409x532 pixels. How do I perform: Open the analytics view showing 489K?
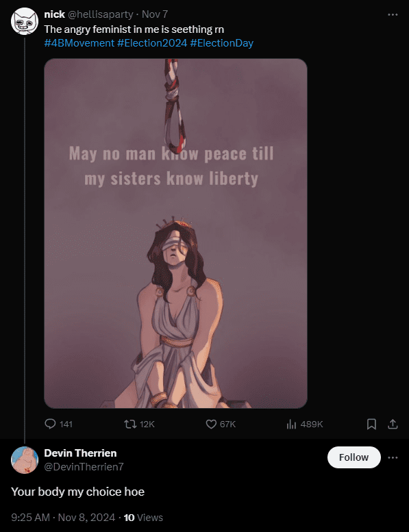click(x=292, y=424)
